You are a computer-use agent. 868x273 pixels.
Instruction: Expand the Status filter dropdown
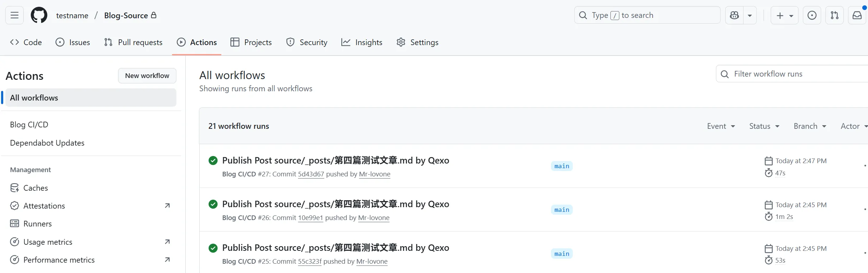[764, 126]
